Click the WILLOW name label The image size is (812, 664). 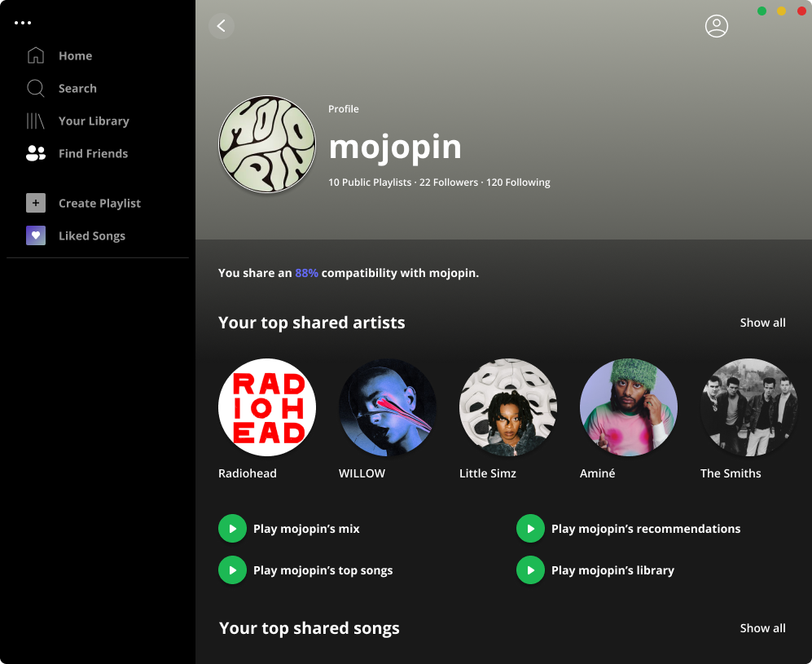click(x=362, y=473)
